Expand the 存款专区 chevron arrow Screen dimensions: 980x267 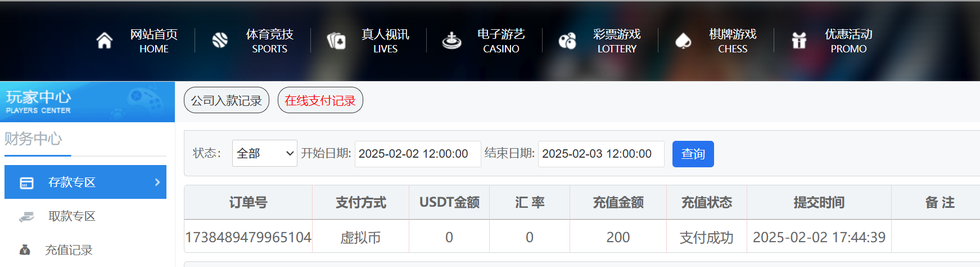[157, 182]
